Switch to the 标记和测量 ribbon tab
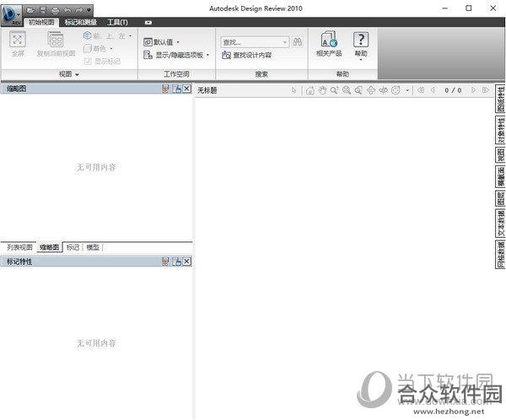506x420 pixels. click(81, 22)
